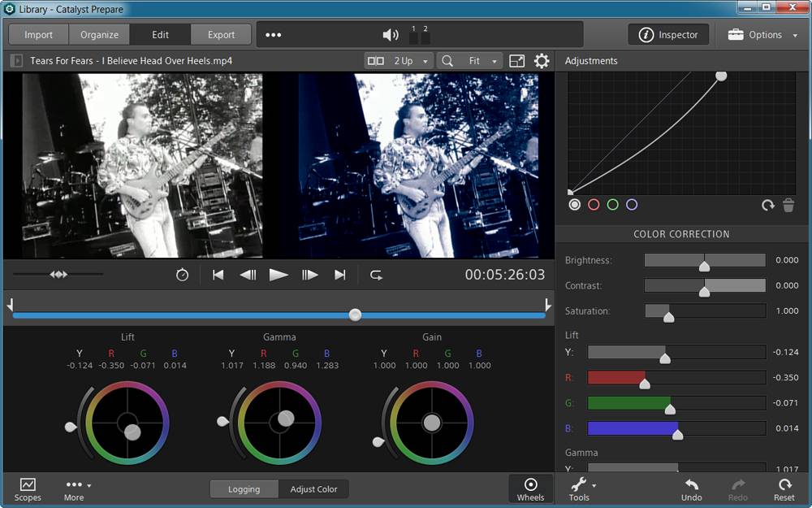Go to the Export tab
This screenshot has width=812, height=508.
tap(221, 35)
